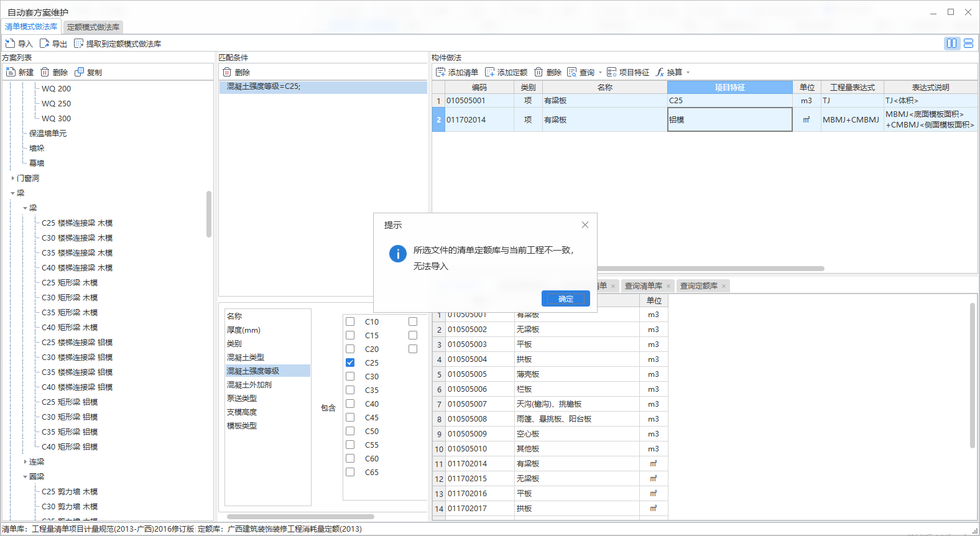Collapse the nested 梁 sub-node
The image size is (980, 536).
[x=25, y=208]
